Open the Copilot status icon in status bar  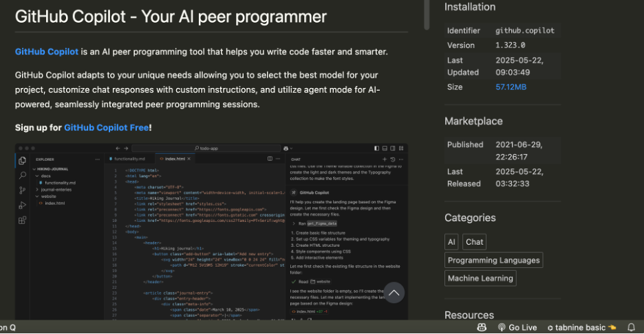click(482, 327)
